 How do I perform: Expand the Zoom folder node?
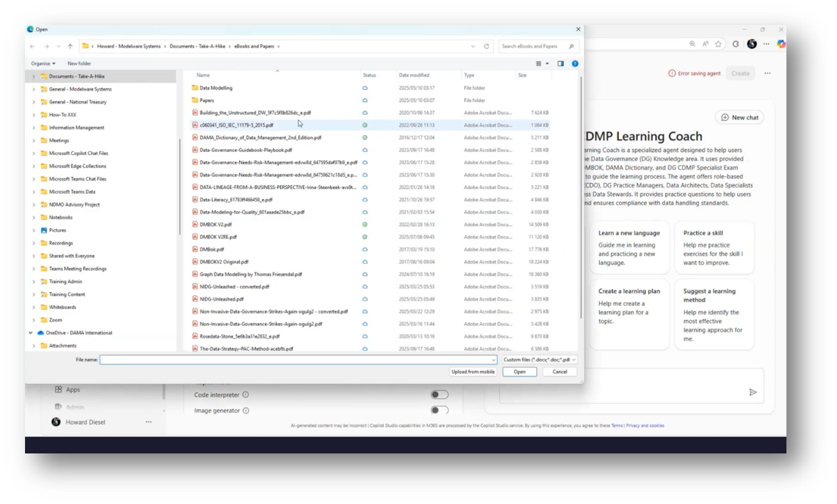click(34, 320)
